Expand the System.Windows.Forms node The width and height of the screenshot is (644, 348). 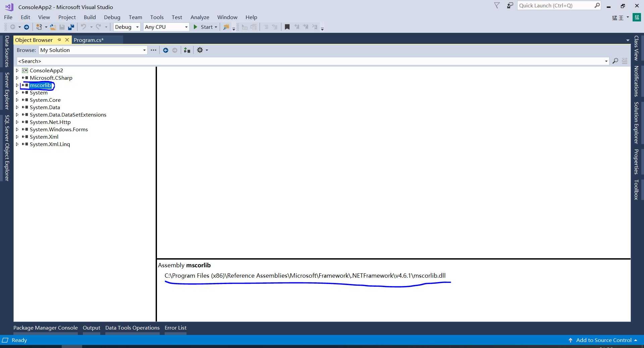17,129
